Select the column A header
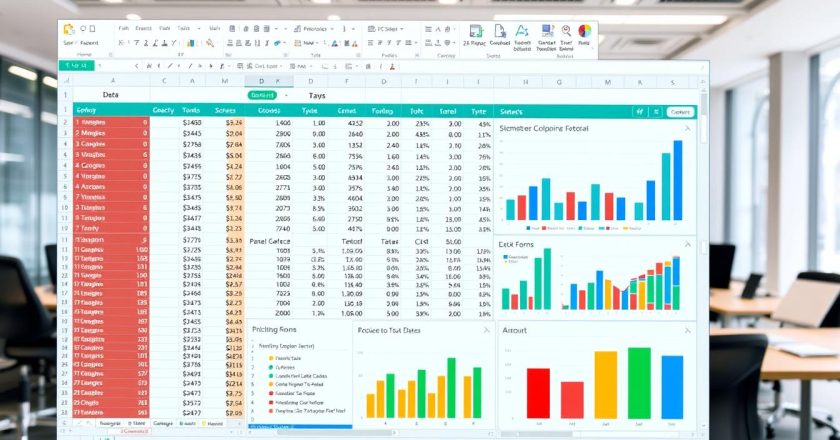 point(113,80)
